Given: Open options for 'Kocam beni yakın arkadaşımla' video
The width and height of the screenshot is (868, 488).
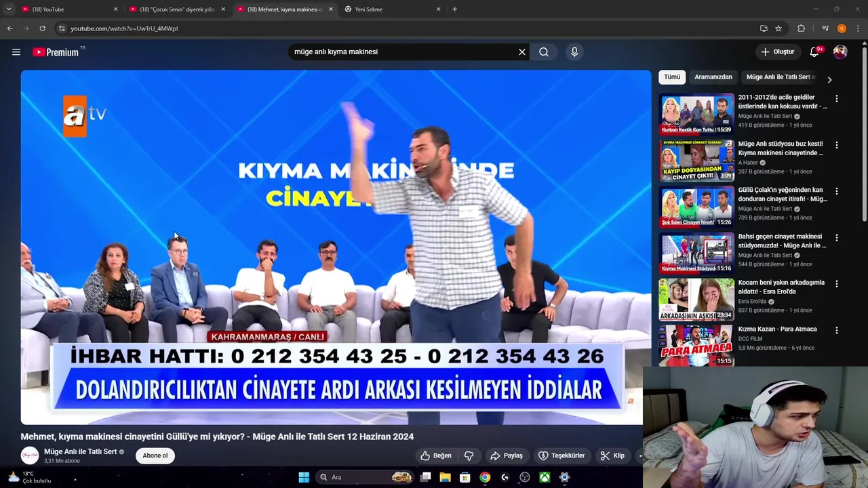Looking at the screenshot, I should point(837,284).
